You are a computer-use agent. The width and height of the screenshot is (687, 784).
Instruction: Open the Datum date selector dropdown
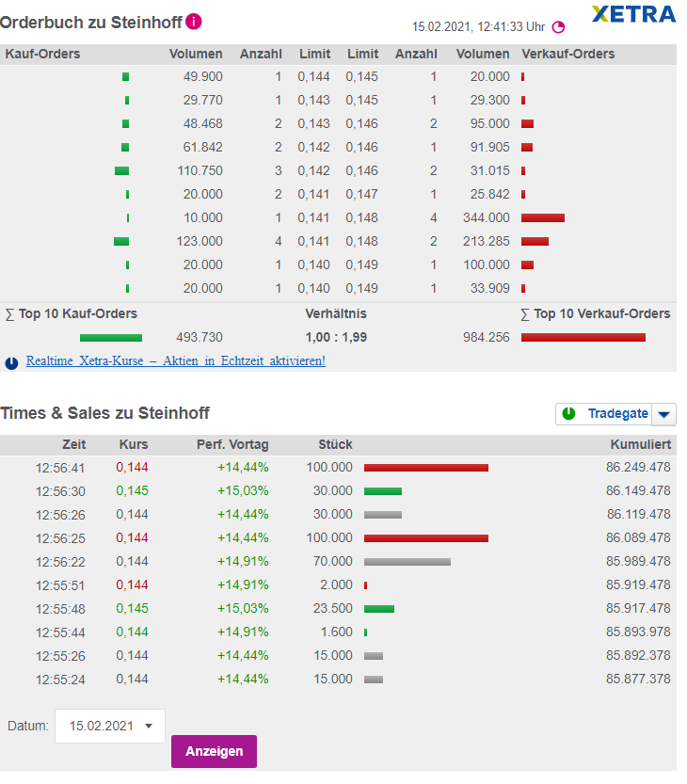tap(148, 726)
